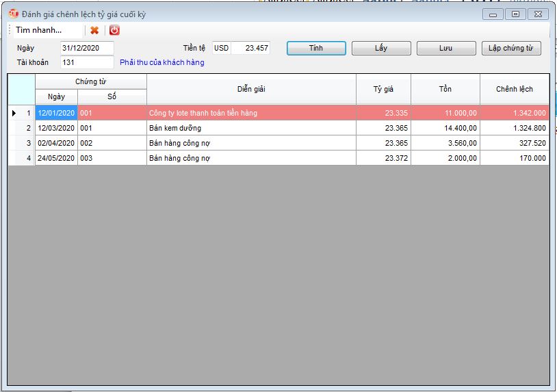Click the Lập chứng từ button
The width and height of the screenshot is (557, 392).
coord(511,48)
